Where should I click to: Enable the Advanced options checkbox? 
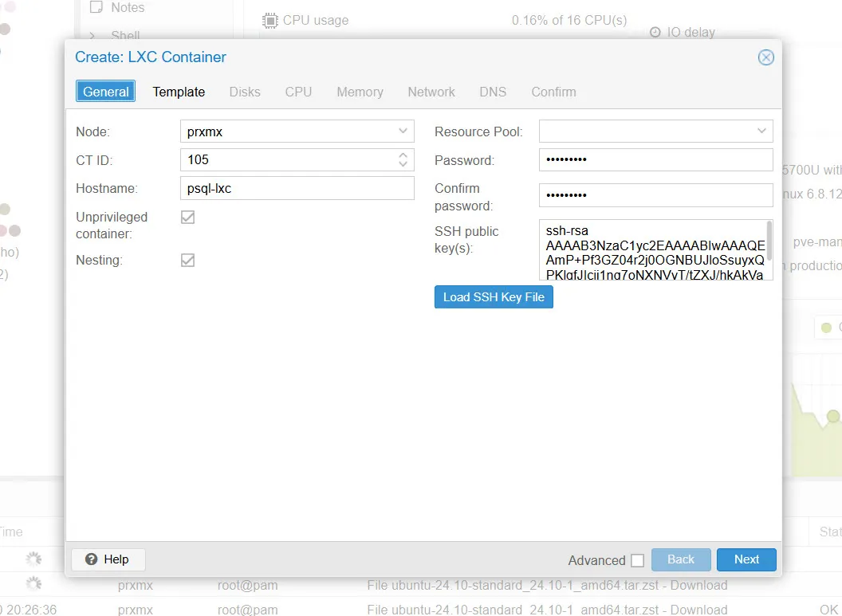tap(637, 560)
